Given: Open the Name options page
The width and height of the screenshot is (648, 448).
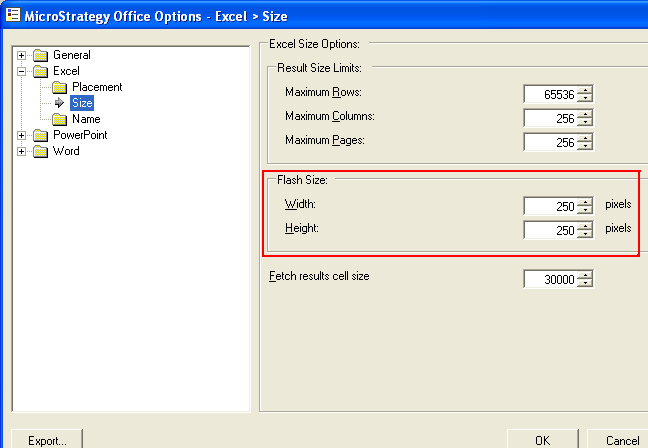Looking at the screenshot, I should pyautogui.click(x=86, y=119).
